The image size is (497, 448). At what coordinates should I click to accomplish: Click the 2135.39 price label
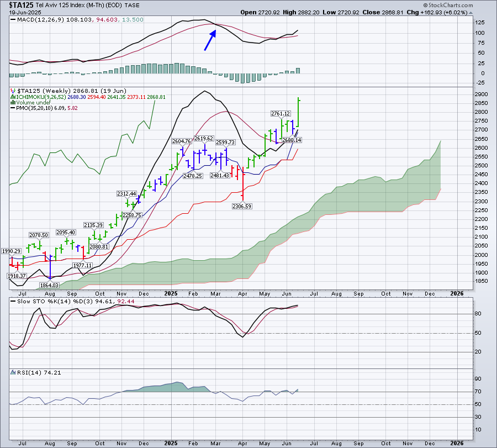93,225
